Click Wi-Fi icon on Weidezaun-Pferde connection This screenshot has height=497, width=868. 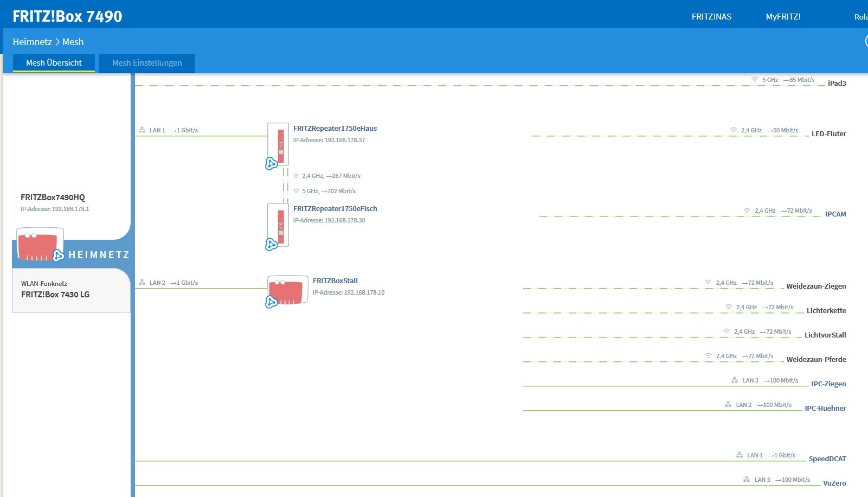tap(709, 355)
